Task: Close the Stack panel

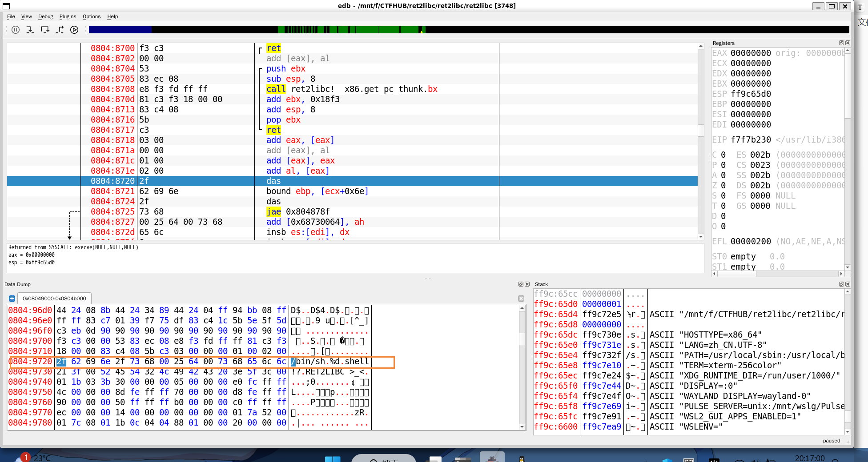Action: coord(848,284)
